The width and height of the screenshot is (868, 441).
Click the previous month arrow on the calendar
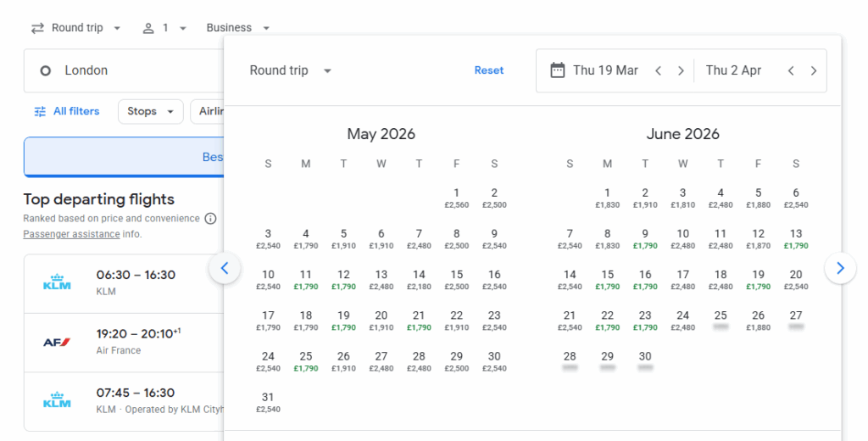click(225, 269)
